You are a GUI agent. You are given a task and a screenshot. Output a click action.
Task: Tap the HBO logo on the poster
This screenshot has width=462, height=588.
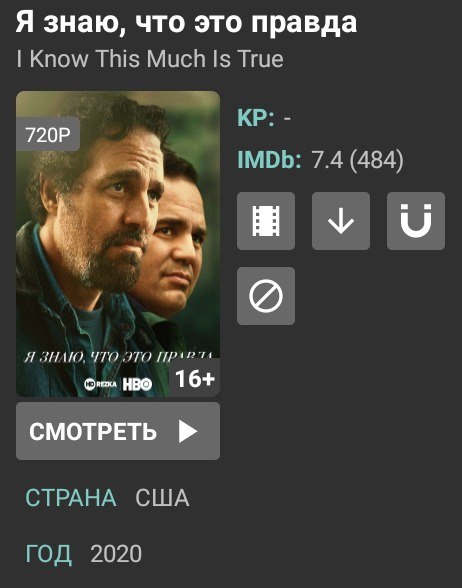pyautogui.click(x=137, y=384)
